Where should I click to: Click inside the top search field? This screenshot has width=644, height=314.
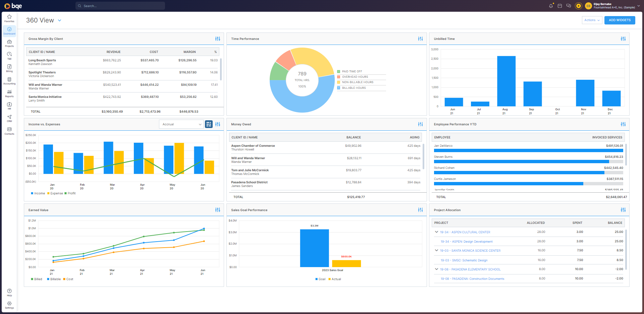120,6
